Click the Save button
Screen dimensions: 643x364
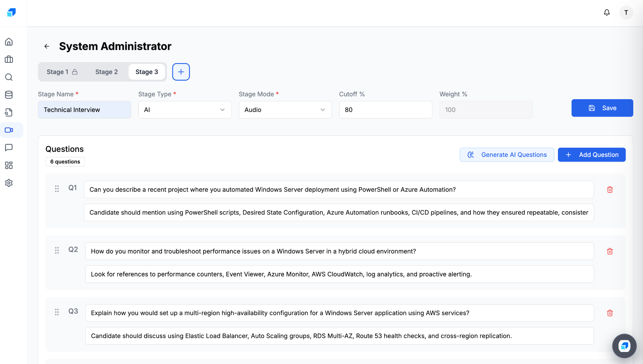tap(602, 108)
